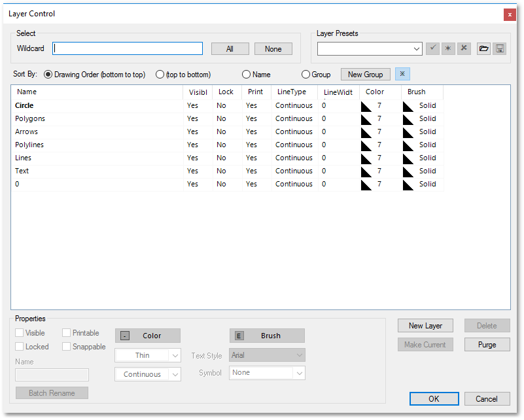524x420 pixels.
Task: Focus the Wildcard input field
Action: tap(128, 48)
